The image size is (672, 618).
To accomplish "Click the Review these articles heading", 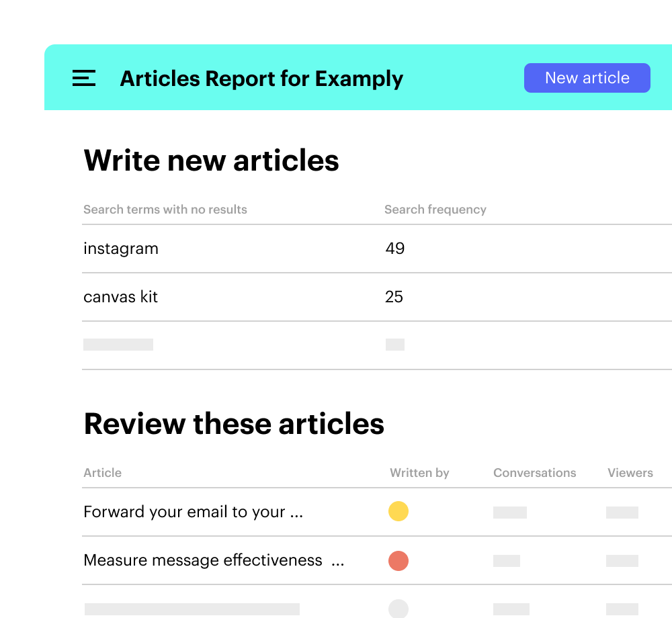I will coord(234,424).
